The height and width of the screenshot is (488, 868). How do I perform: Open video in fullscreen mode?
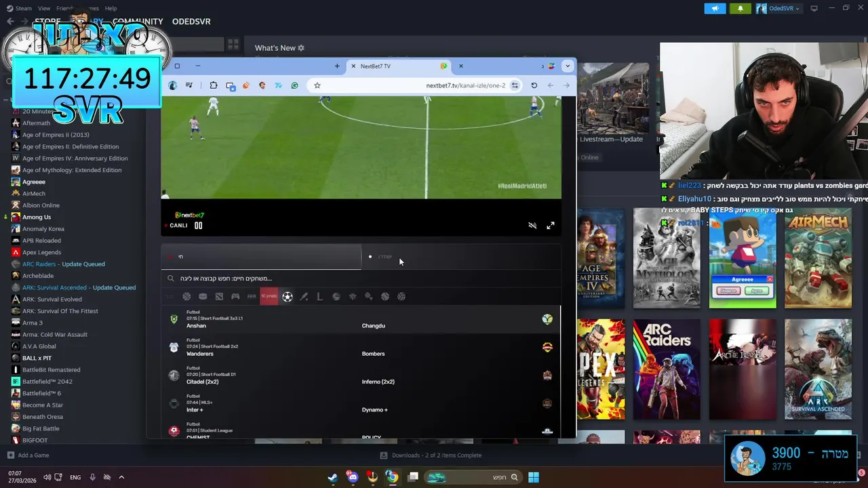click(x=551, y=225)
